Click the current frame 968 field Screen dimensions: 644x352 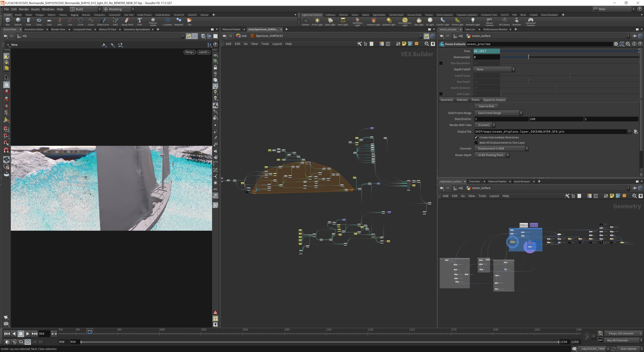pyautogui.click(x=44, y=334)
